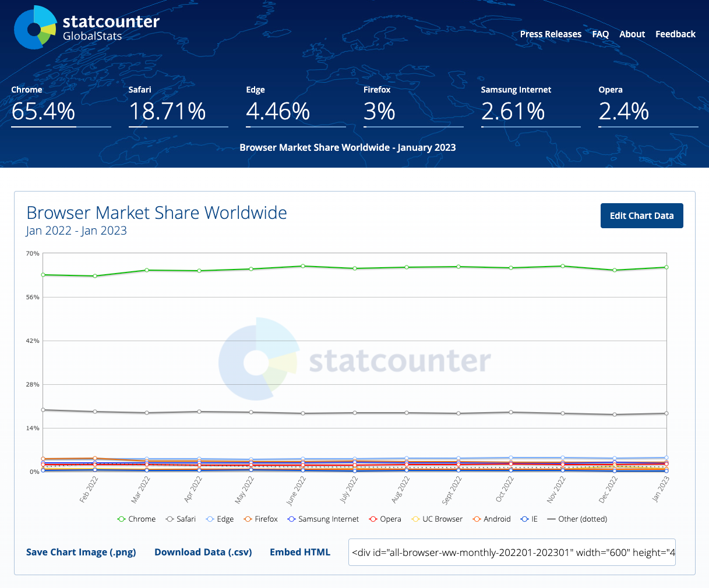The image size is (709, 588).
Task: Toggle the Android series in the legend
Action: coord(492,519)
